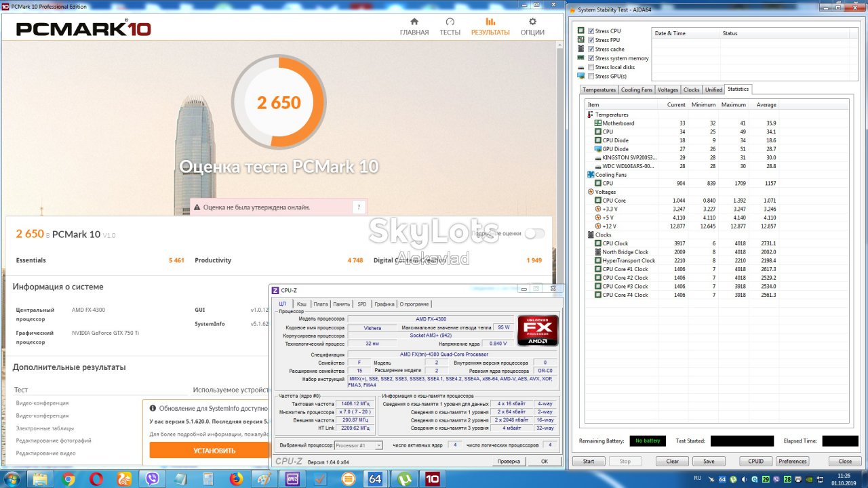
Task: Click the circular 2 650 score gauge
Action: [x=279, y=102]
